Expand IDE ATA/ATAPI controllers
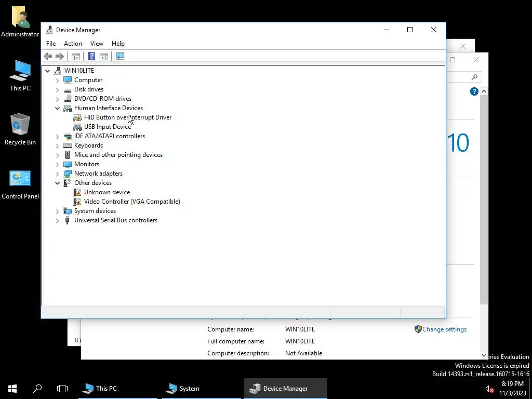This screenshot has height=399, width=532. (57, 137)
